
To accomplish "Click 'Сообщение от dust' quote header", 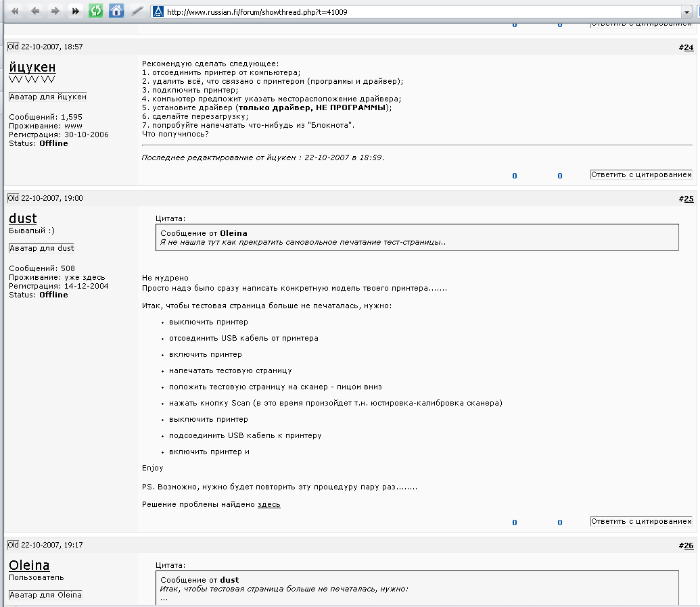I will click(x=200, y=580).
